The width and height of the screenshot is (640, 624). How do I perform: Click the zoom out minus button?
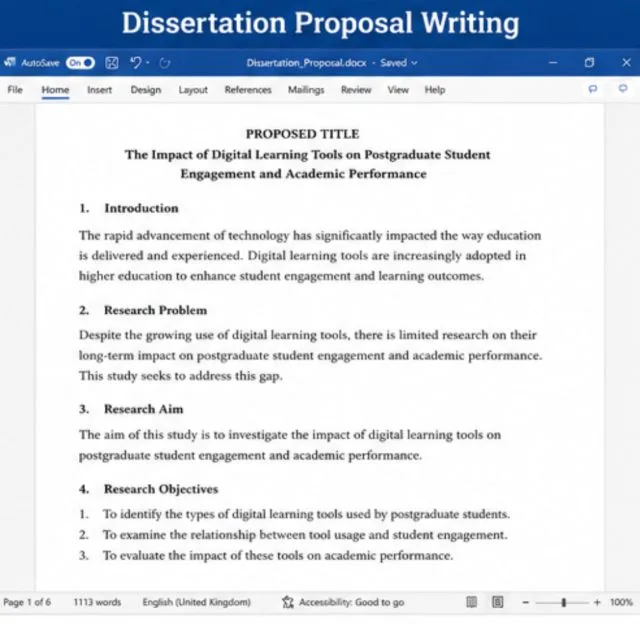pyautogui.click(x=526, y=602)
